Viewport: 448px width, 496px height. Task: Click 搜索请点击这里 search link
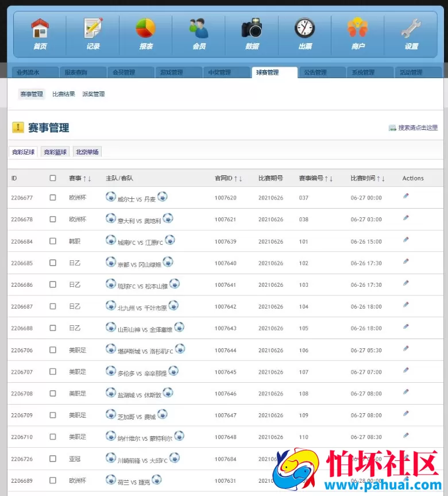(x=418, y=128)
